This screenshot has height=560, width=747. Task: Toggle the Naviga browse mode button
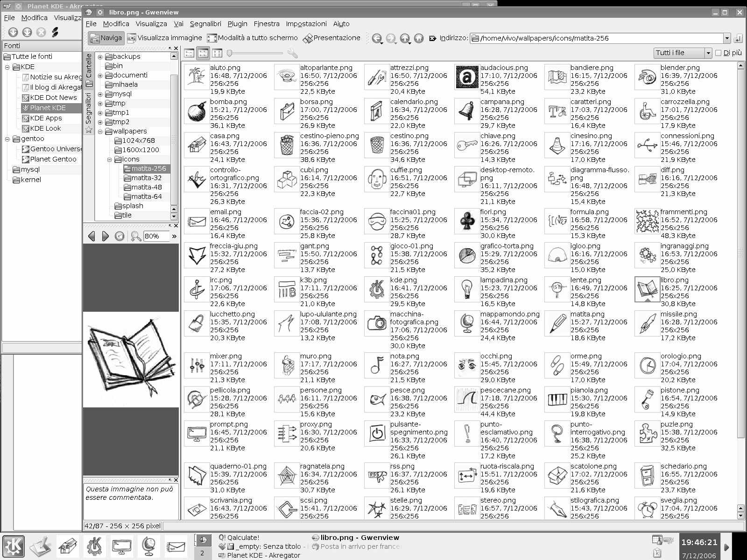[x=106, y=38]
